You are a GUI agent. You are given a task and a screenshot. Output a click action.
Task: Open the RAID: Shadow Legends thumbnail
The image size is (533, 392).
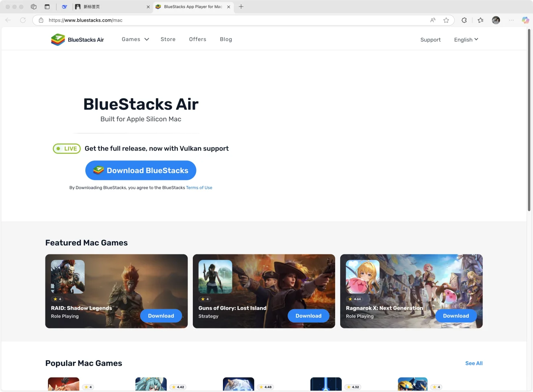pos(68,277)
